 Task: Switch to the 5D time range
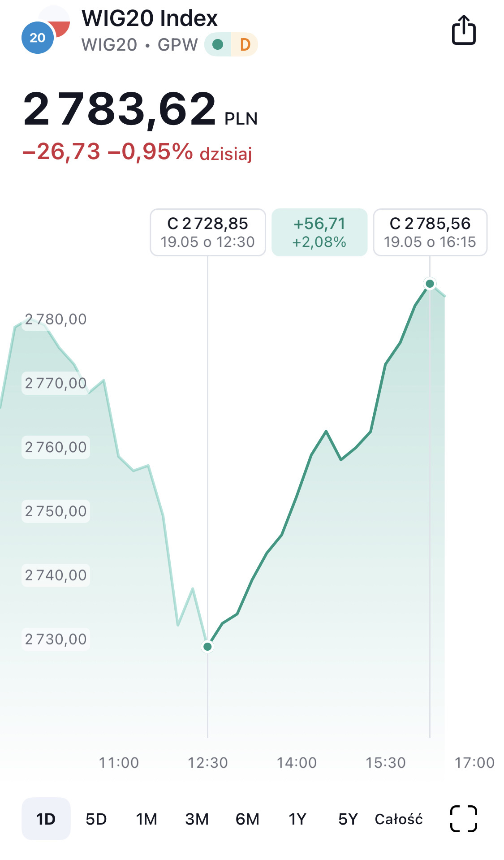tap(96, 819)
